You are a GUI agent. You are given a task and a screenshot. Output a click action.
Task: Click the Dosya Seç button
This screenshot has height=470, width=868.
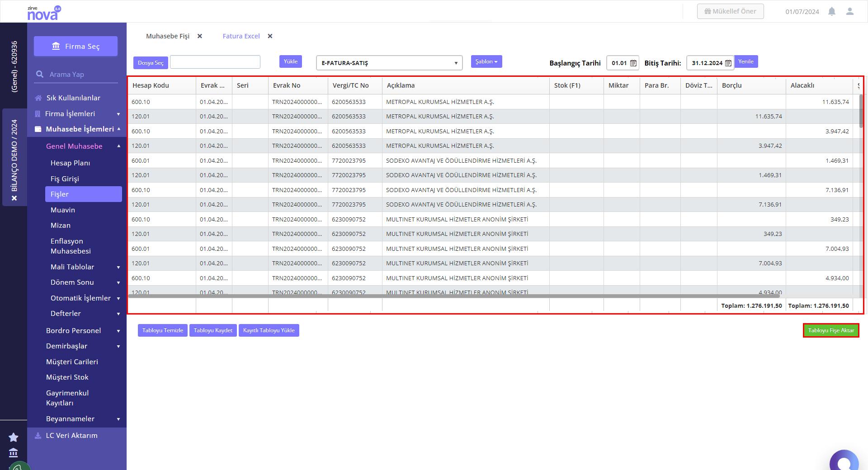(x=151, y=63)
